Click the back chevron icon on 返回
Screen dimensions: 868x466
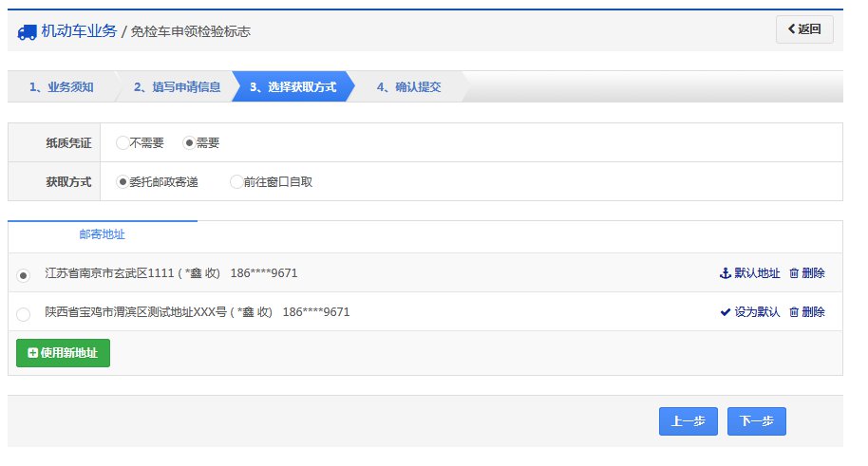pyautogui.click(x=791, y=29)
